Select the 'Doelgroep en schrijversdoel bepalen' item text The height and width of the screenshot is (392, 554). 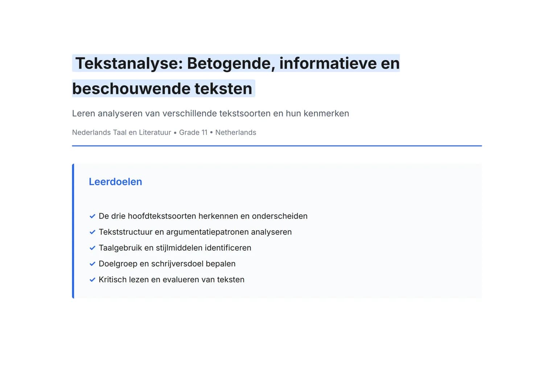167,264
